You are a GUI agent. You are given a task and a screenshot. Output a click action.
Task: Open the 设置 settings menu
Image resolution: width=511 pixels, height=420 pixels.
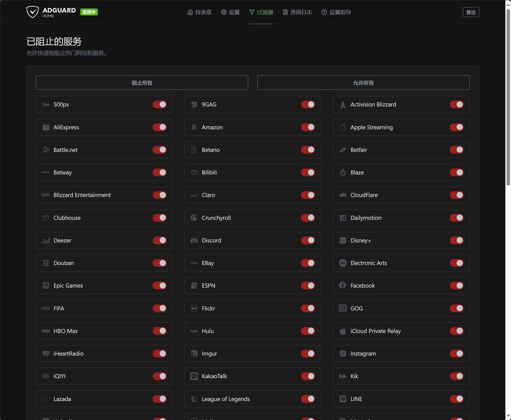pyautogui.click(x=230, y=12)
